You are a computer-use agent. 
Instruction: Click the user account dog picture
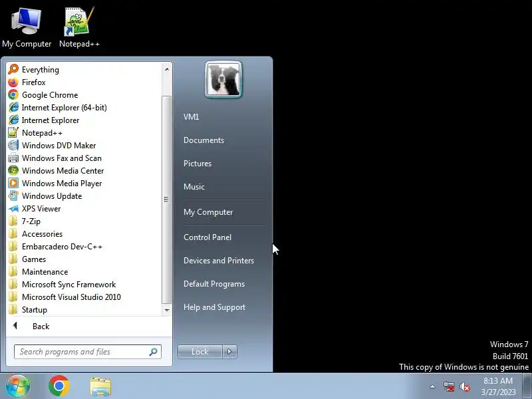point(223,80)
